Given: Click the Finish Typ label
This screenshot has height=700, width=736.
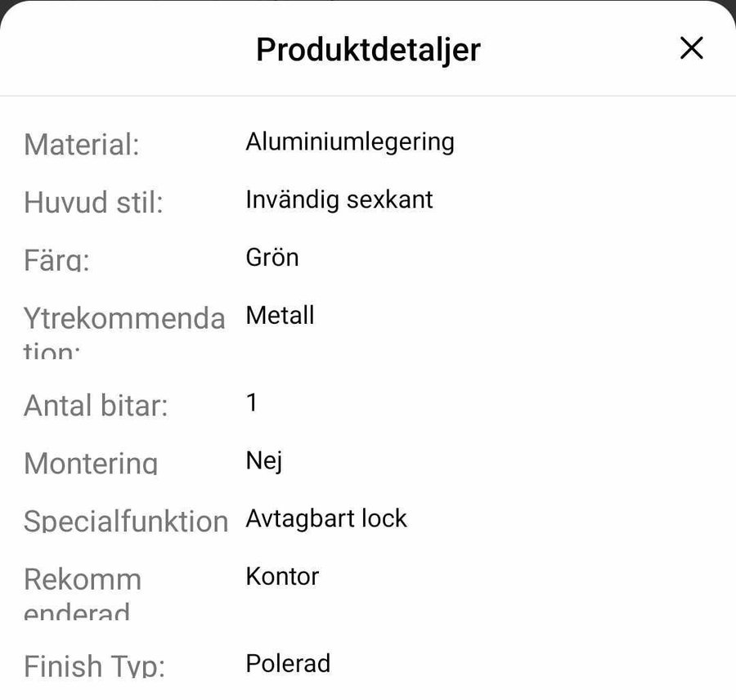Looking at the screenshot, I should pos(94,666).
